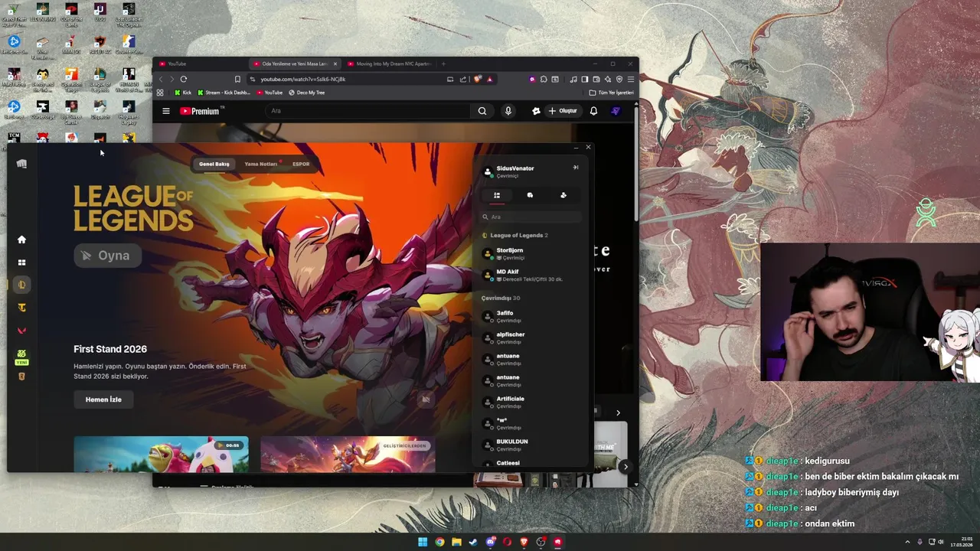980x551 pixels.
Task: Select Teamfight Tactics in the sidebar
Action: 21,308
